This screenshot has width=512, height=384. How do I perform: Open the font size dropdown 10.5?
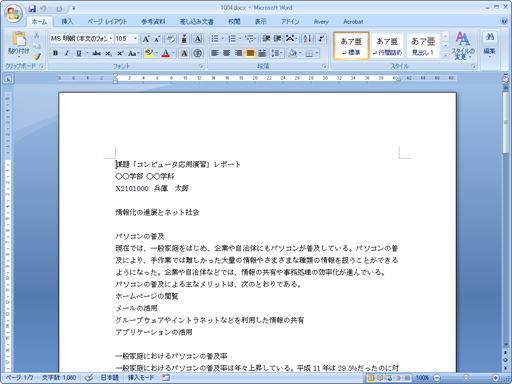135,39
